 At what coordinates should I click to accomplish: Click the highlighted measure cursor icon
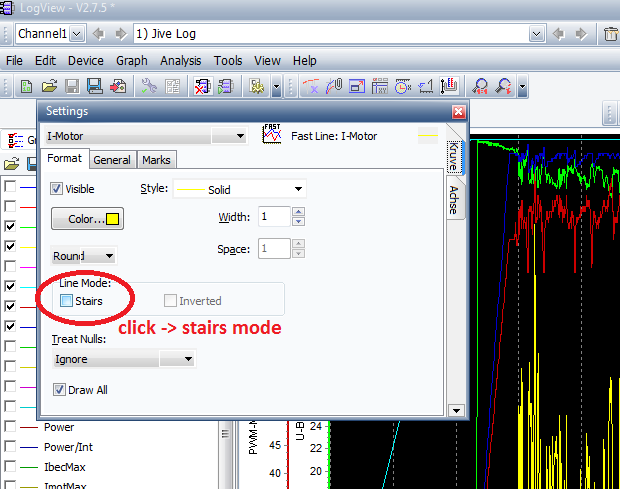(449, 86)
